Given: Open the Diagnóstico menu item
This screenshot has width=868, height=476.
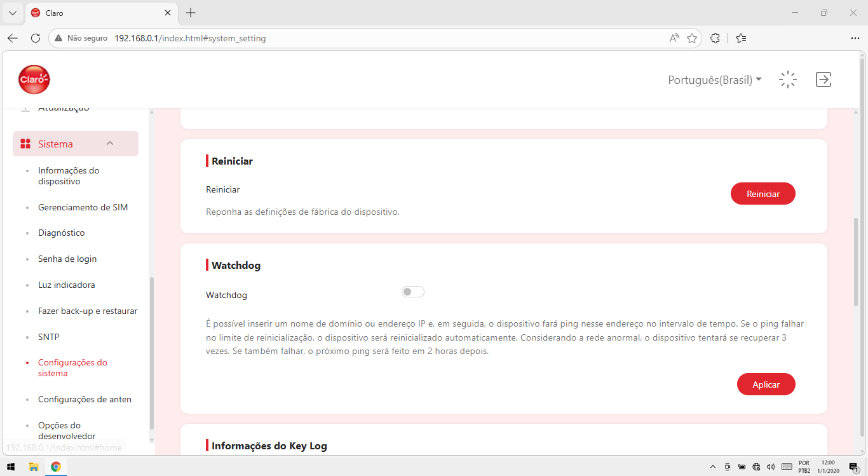Looking at the screenshot, I should click(x=62, y=233).
